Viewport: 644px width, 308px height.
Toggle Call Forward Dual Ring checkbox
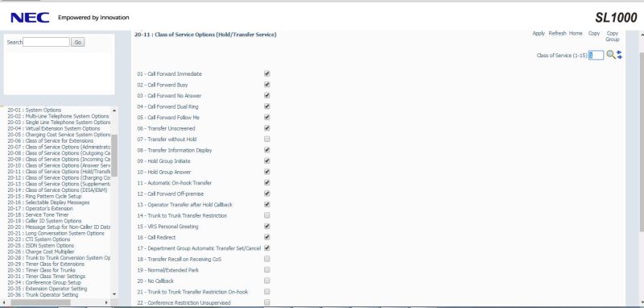click(x=267, y=106)
